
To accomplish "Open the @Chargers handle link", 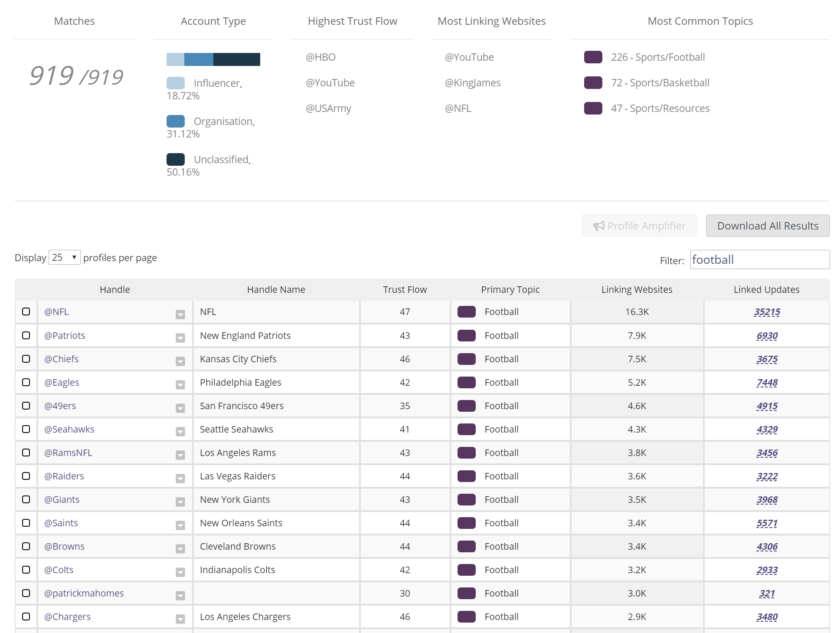I will point(67,617).
